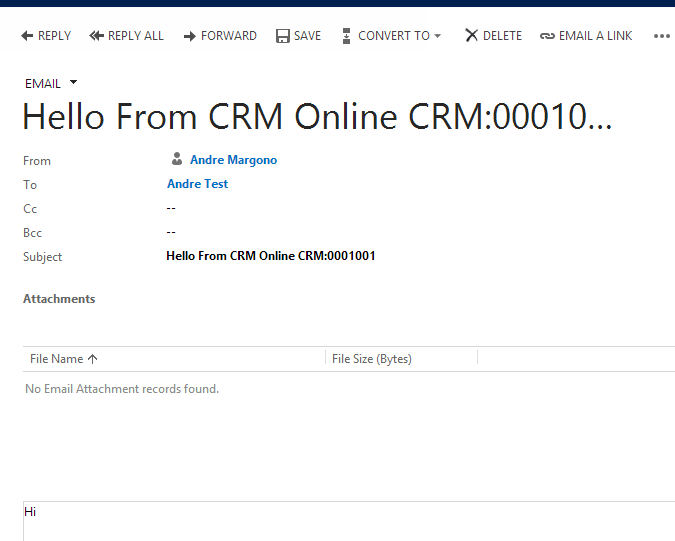Screen dimensions: 675x541
Task: Click the Attachments section heading
Action: 59,299
